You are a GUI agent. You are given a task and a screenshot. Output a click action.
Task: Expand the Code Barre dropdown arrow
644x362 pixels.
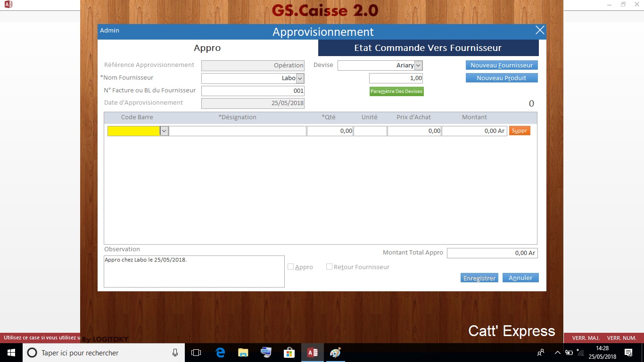coord(164,131)
